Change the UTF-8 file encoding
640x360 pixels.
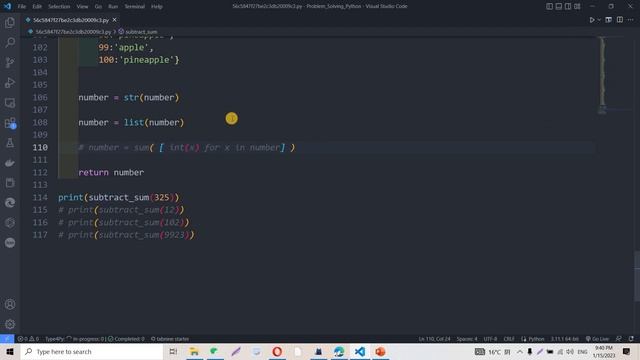click(490, 339)
